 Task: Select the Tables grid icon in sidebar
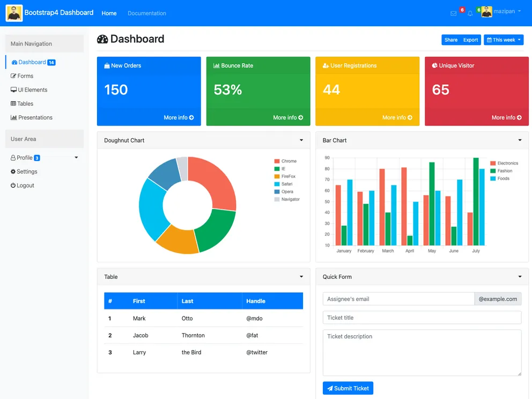click(14, 104)
